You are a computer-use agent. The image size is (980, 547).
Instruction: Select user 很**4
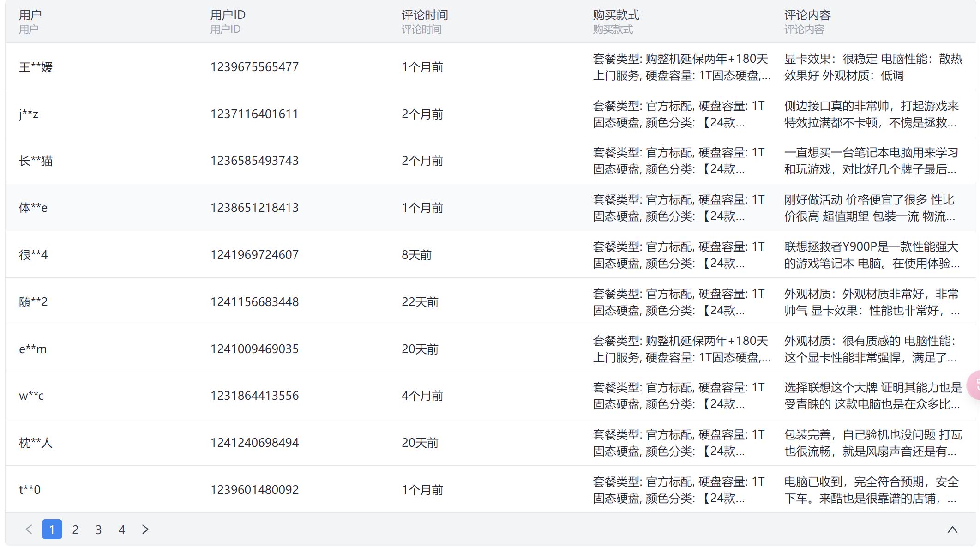tap(33, 255)
